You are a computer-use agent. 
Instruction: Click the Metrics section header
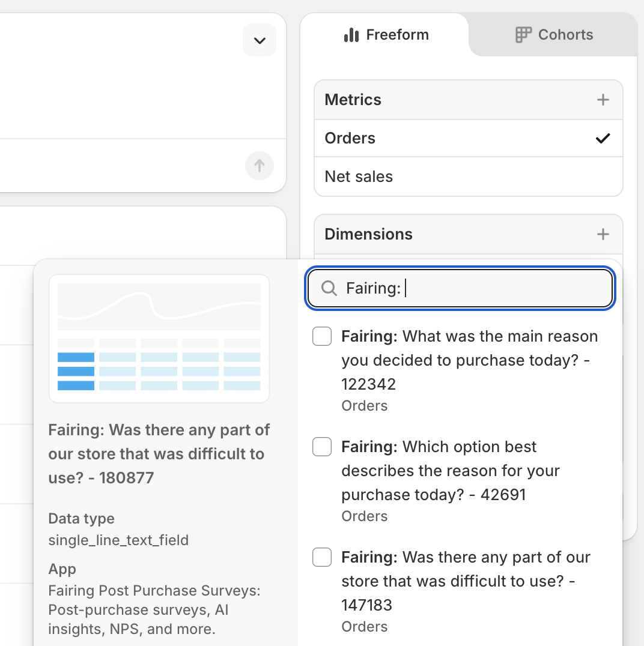pos(469,100)
